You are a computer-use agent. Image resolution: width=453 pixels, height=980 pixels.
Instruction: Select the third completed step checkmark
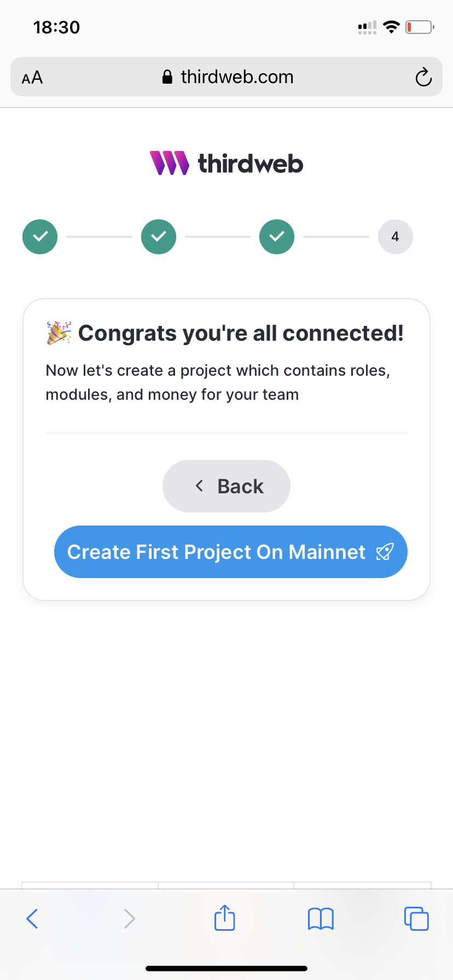point(277,237)
